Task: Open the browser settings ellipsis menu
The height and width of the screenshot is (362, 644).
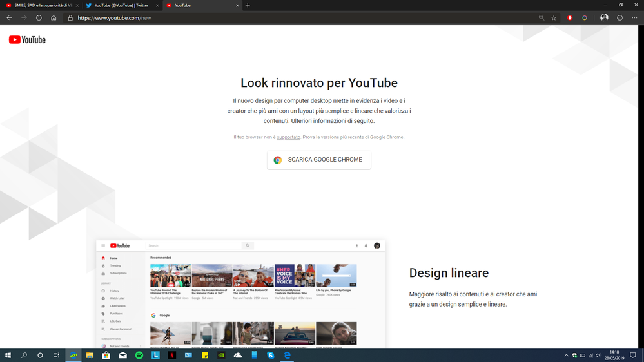Action: pyautogui.click(x=634, y=17)
